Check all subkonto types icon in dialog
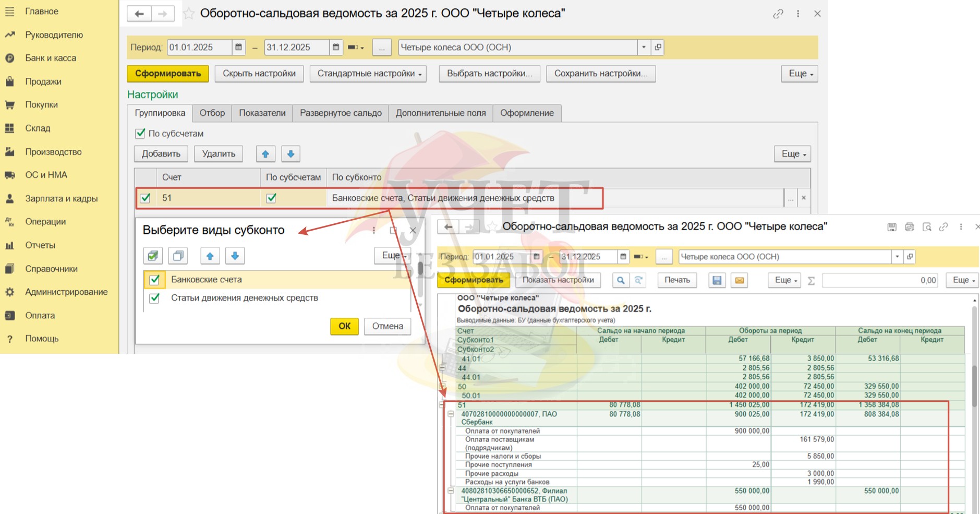Image resolution: width=980 pixels, height=514 pixels. point(153,256)
